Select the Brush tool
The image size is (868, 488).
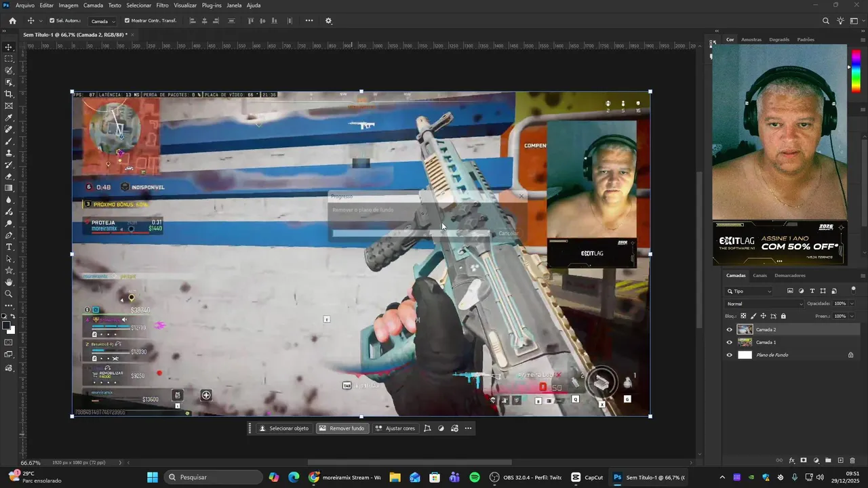9,142
